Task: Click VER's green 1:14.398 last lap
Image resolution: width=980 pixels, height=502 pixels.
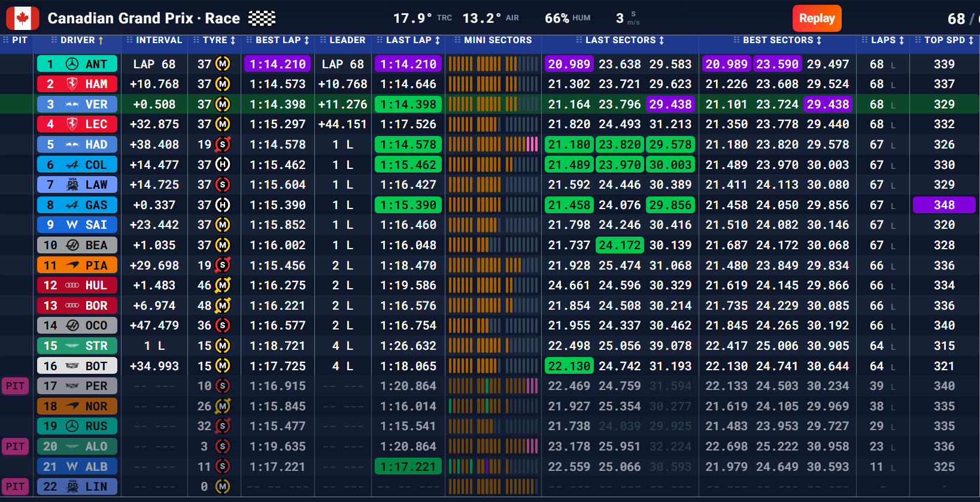Action: [x=408, y=104]
